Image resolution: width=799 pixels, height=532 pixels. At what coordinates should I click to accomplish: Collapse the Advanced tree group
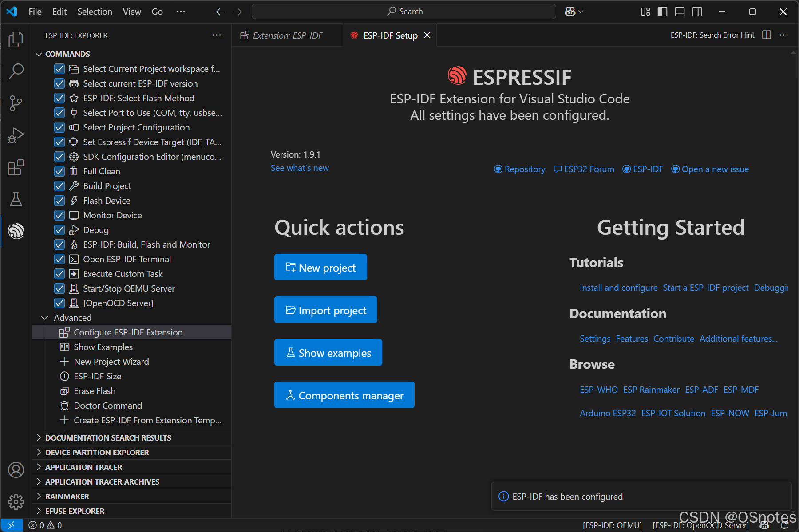[x=73, y=318]
